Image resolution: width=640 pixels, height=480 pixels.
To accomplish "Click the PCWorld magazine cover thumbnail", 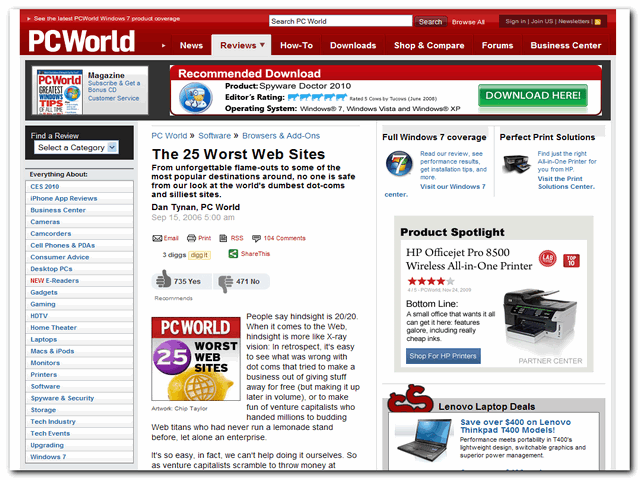I will tap(60, 92).
